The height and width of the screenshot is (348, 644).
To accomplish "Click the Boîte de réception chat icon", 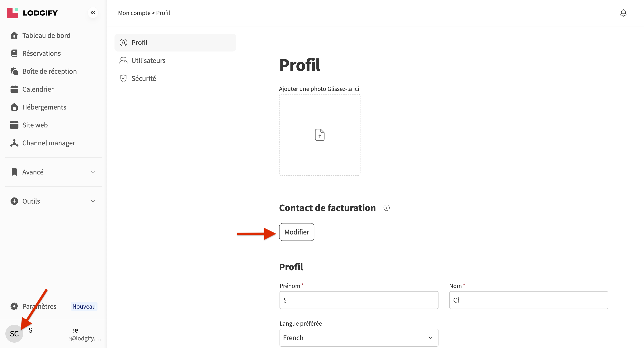I will tap(14, 71).
